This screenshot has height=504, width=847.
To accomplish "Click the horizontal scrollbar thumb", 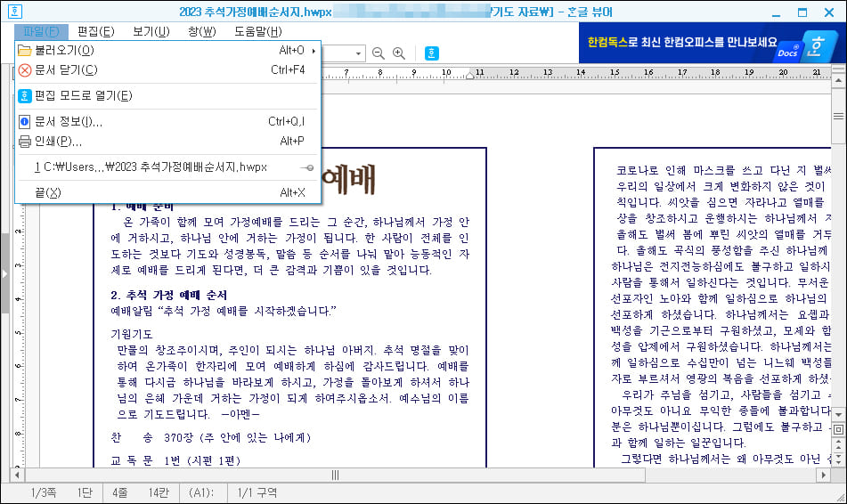I will 335,476.
